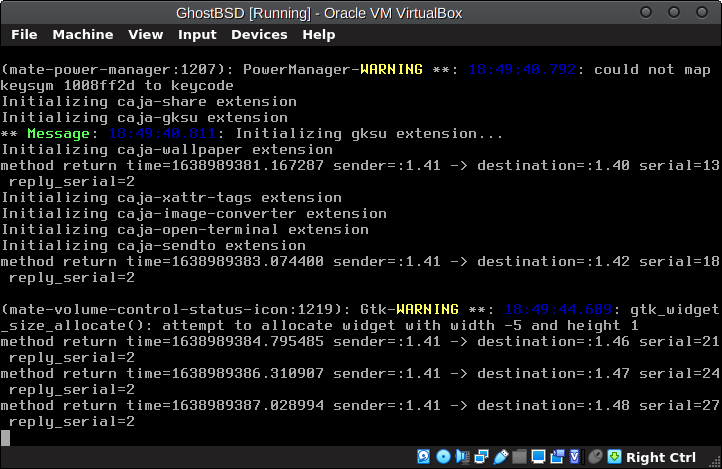Click the 18:49:40.792 timestamp
Screen dimensions: 722x469
pyautogui.click(x=522, y=69)
